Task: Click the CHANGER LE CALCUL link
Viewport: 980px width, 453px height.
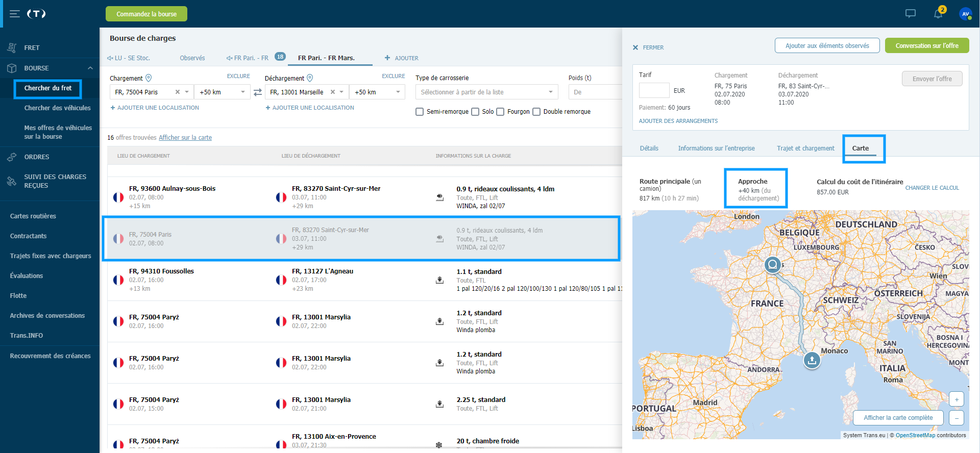Action: (932, 188)
